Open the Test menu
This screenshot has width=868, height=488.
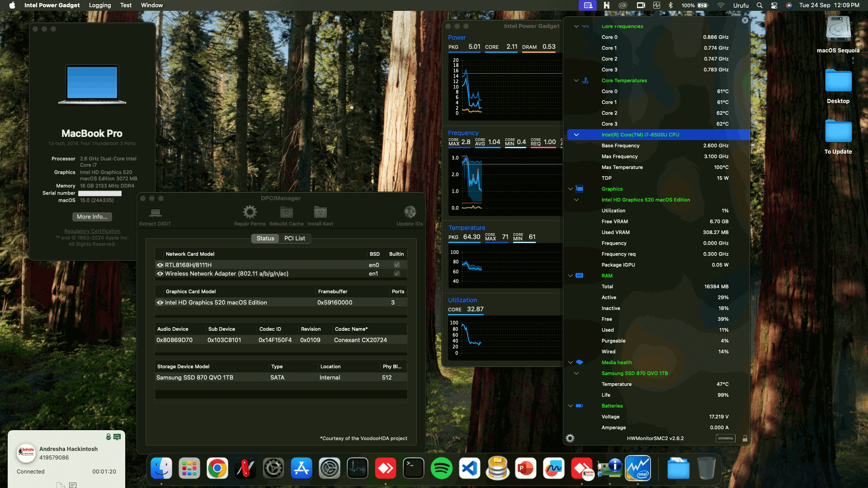126,5
